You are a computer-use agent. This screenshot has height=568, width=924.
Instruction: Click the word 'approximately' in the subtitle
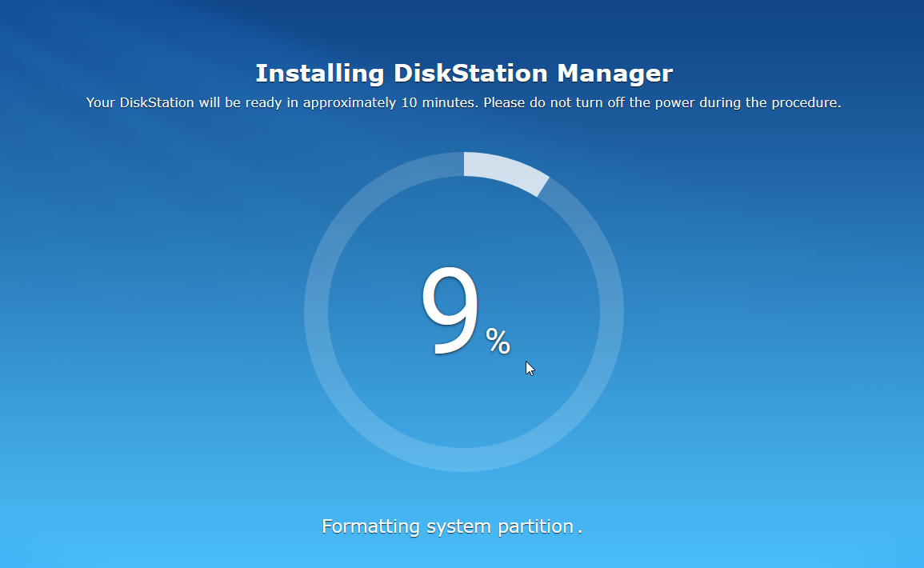[x=349, y=103]
